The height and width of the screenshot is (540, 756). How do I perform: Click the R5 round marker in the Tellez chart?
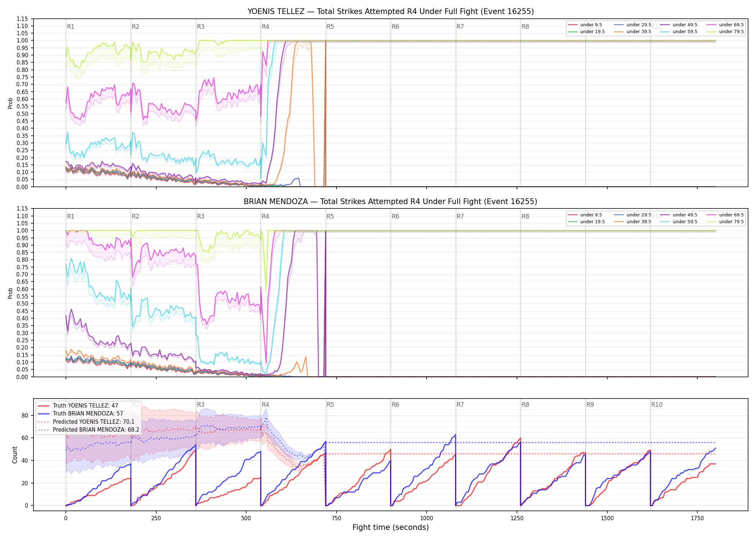[x=330, y=27]
